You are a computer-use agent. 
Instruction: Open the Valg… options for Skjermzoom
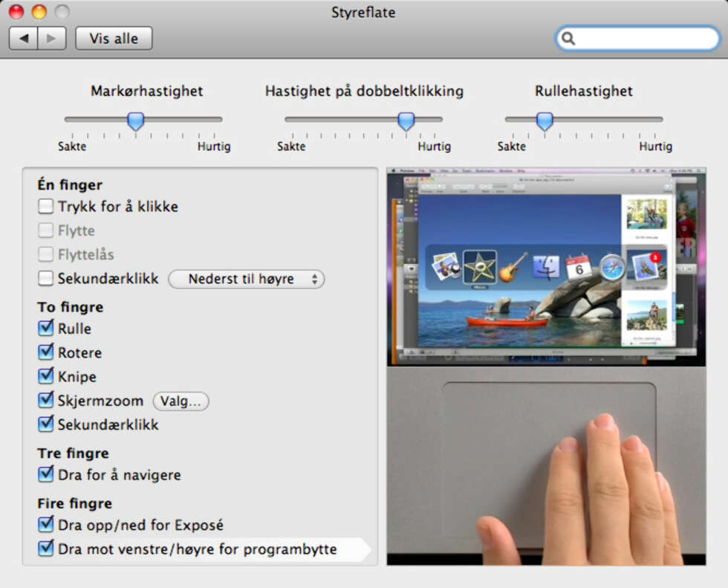click(181, 401)
